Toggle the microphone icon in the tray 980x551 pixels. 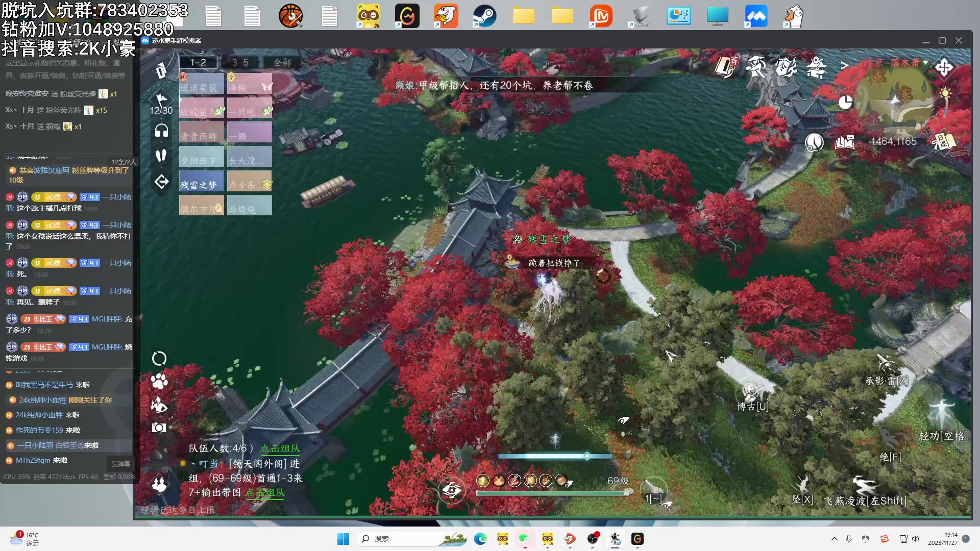coord(849,539)
